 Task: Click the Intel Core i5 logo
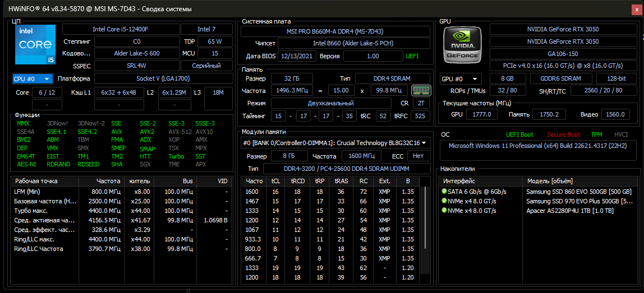click(x=35, y=44)
